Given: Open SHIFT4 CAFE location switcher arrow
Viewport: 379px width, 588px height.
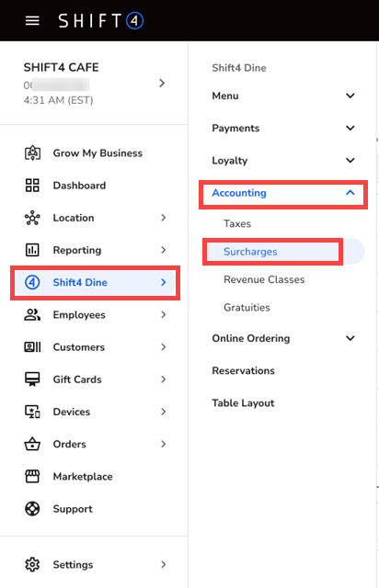Looking at the screenshot, I should 162,83.
